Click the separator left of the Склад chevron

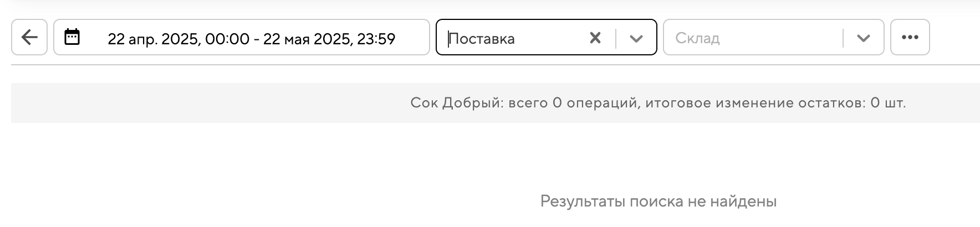[x=843, y=38]
